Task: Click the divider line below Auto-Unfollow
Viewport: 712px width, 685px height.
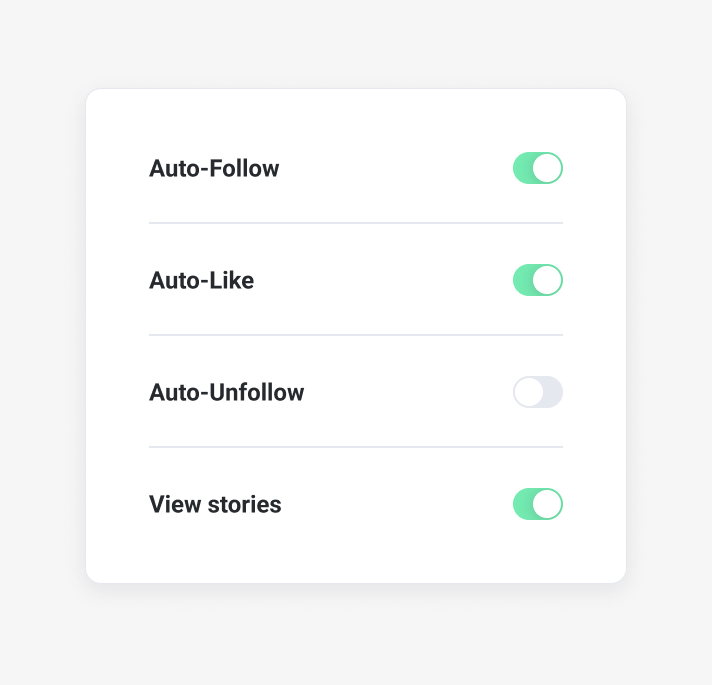Action: (356, 447)
